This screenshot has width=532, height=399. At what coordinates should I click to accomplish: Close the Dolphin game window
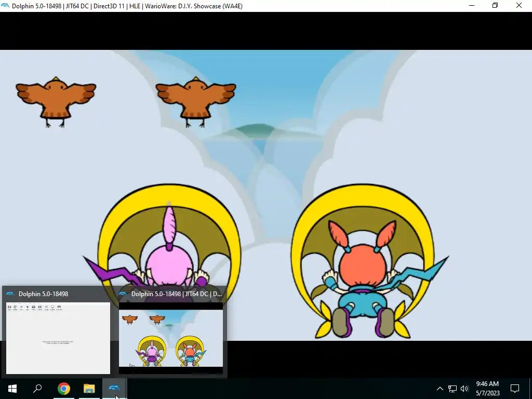519,6
